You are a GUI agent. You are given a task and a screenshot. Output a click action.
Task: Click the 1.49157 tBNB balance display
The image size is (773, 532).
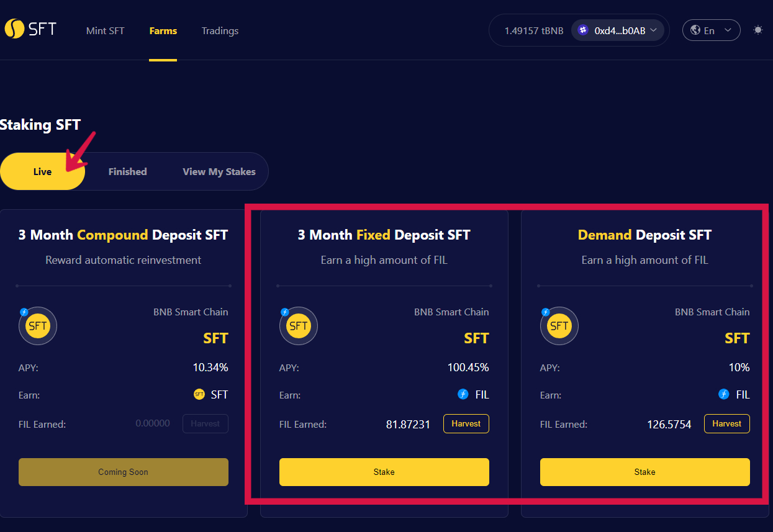(x=533, y=30)
